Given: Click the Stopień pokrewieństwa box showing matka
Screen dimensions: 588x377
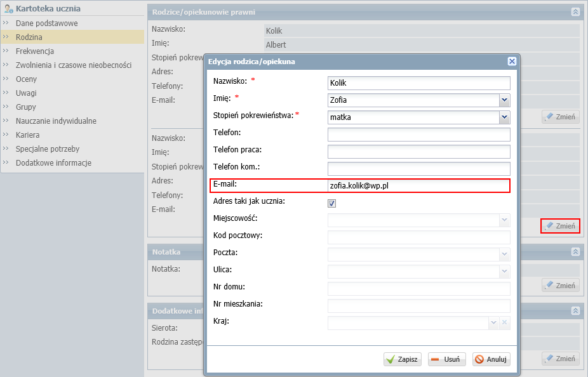Looking at the screenshot, I should pyautogui.click(x=413, y=117).
